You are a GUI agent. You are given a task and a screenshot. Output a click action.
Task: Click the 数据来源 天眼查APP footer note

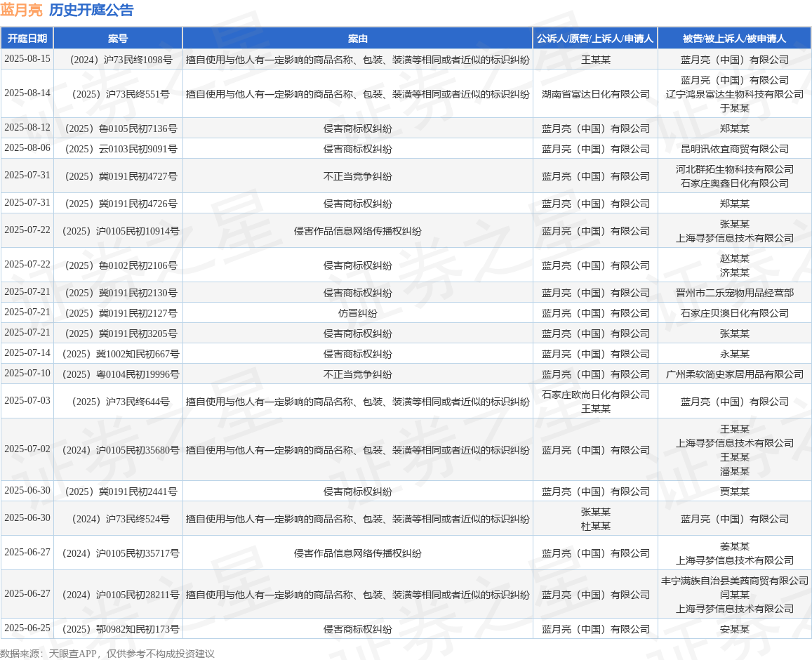click(x=107, y=654)
